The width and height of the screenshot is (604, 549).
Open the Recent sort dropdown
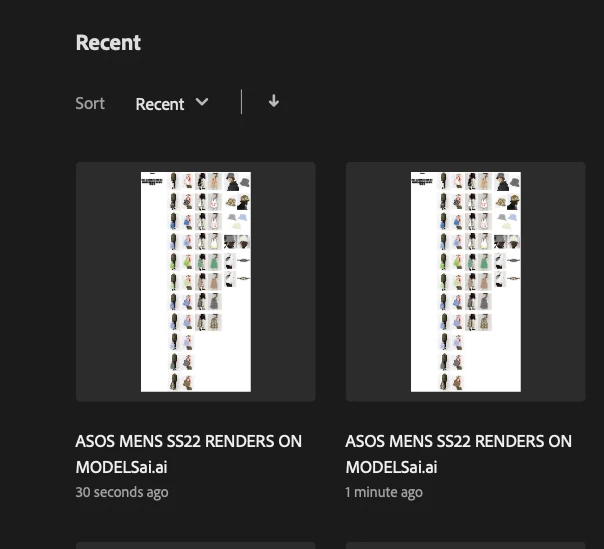pos(172,104)
